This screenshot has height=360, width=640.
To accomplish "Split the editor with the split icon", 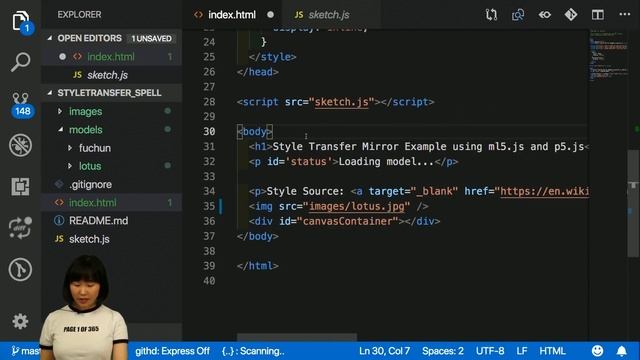I will point(598,15).
